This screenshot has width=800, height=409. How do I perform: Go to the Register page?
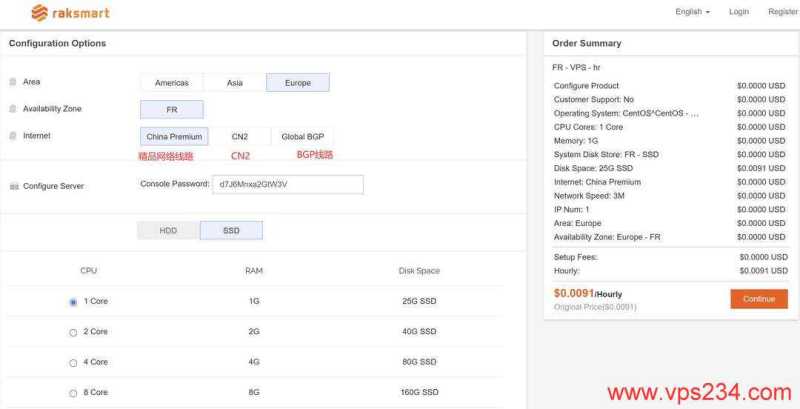(782, 12)
